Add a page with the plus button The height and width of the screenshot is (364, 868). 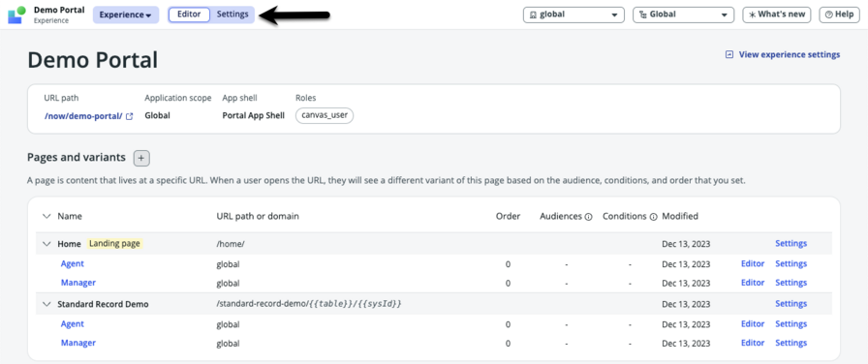click(141, 158)
